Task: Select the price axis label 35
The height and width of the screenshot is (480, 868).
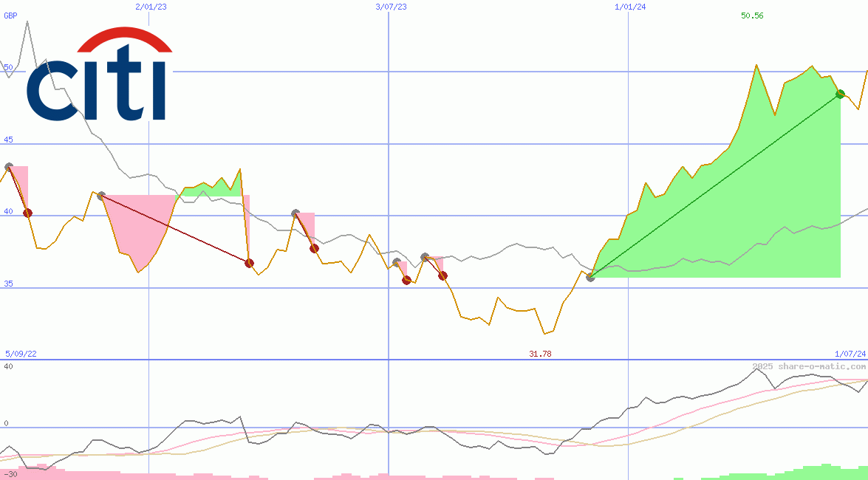Action: click(x=8, y=284)
